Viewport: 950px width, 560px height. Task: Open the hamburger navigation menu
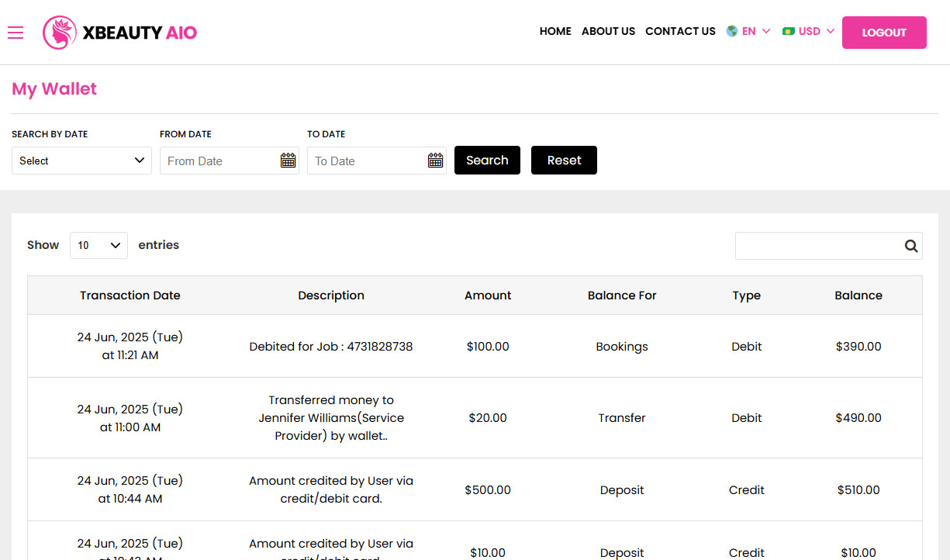15,33
